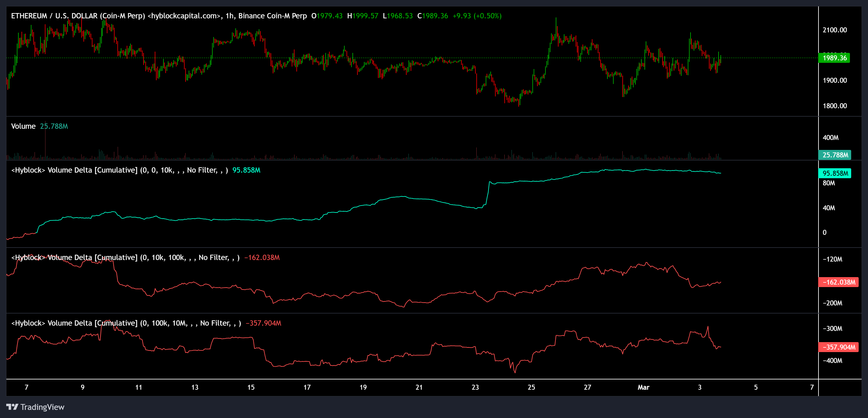Click Mar on the time axis

tap(644, 387)
